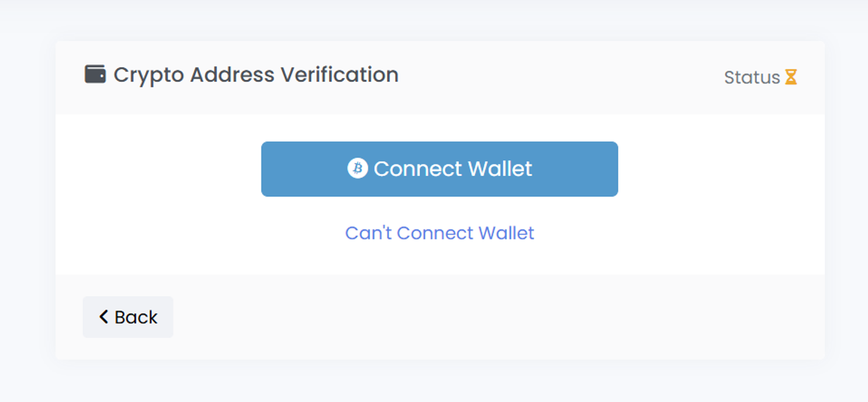This screenshot has width=868, height=402.
Task: Start wallet connection via the Bitcoin logo
Action: [357, 168]
